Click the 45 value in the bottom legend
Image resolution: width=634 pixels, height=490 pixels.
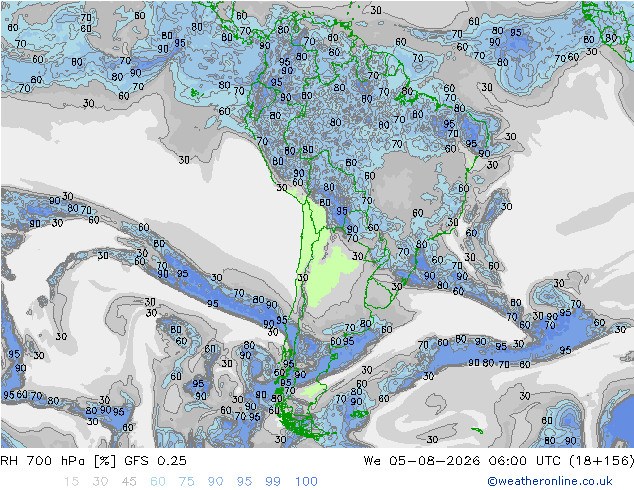[x=129, y=482]
